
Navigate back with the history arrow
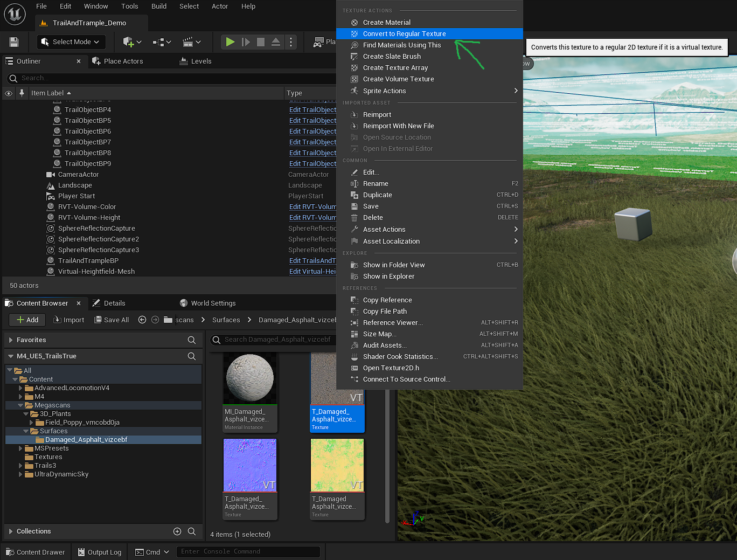142,320
